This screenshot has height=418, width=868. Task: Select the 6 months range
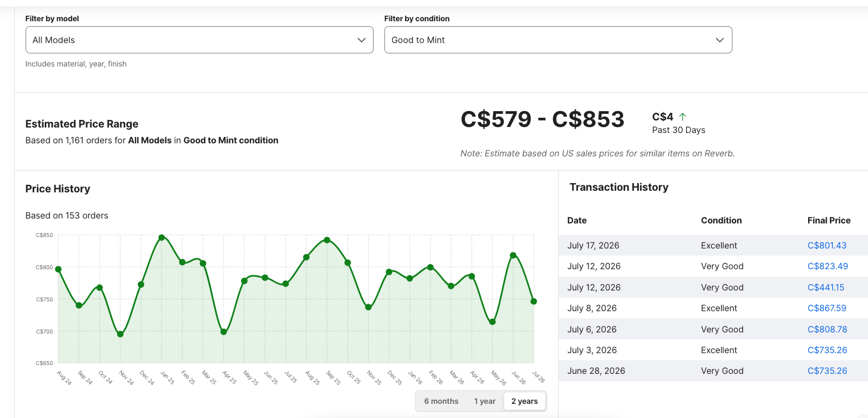441,401
